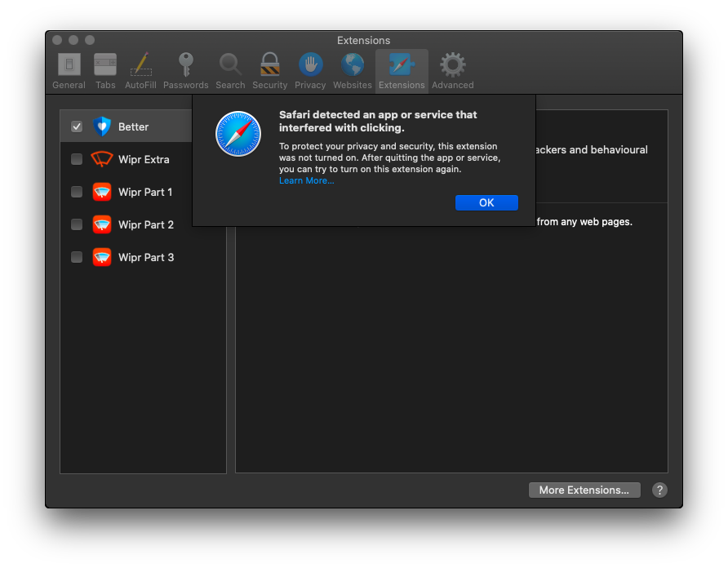Follow the Learn More link
The height and width of the screenshot is (568, 728).
(306, 180)
